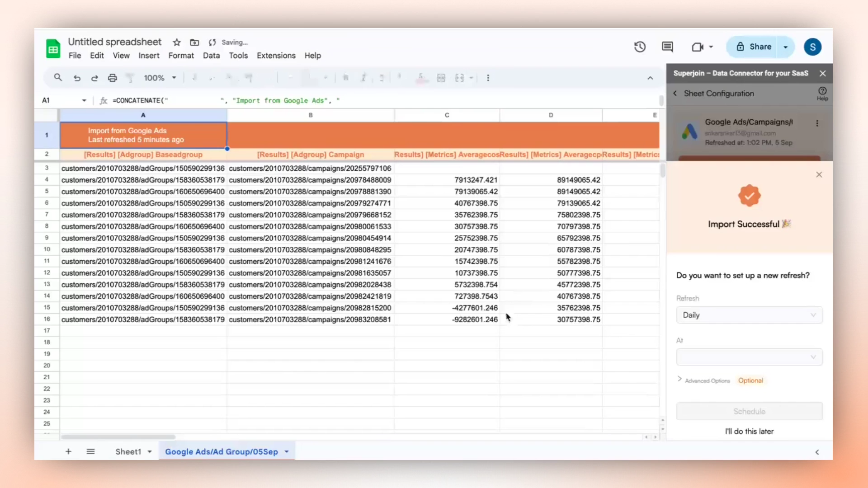Click the Schedule button
The width and height of the screenshot is (868, 488).
coord(749,411)
